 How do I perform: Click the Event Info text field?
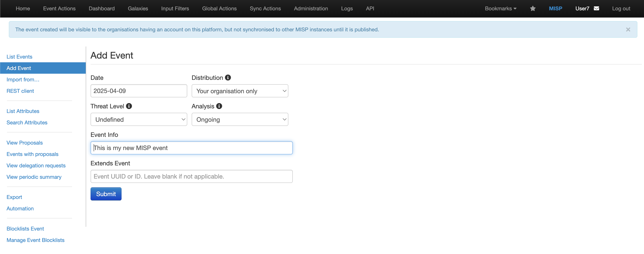pos(191,148)
